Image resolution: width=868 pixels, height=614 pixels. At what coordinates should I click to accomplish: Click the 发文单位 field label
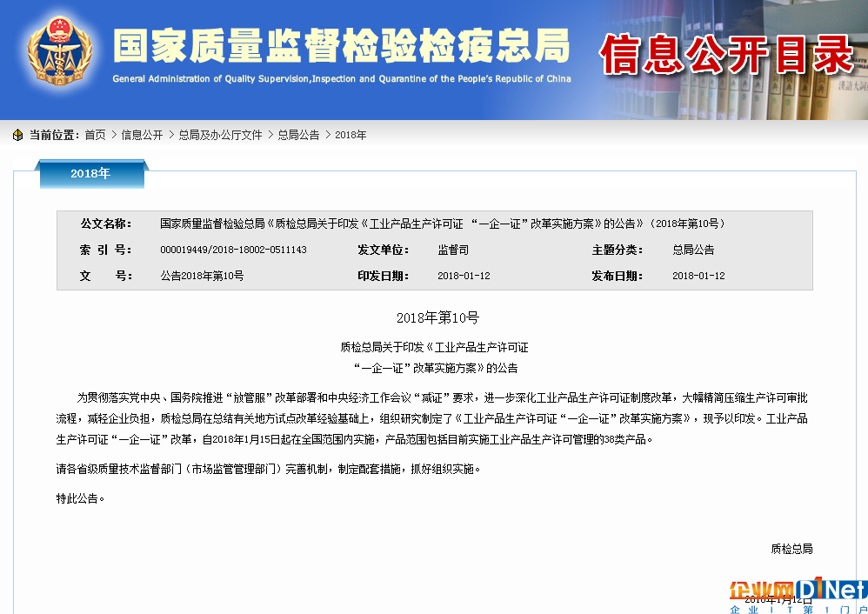tap(383, 250)
